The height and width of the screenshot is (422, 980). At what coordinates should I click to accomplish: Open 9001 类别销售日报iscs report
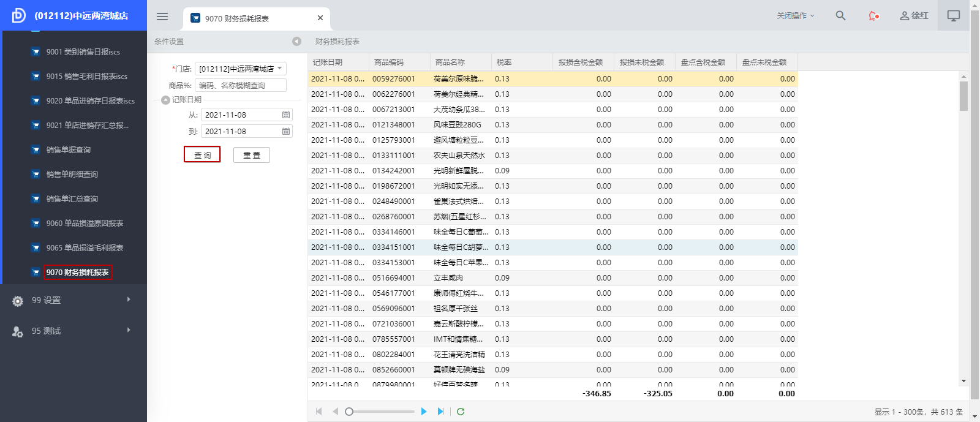83,52
